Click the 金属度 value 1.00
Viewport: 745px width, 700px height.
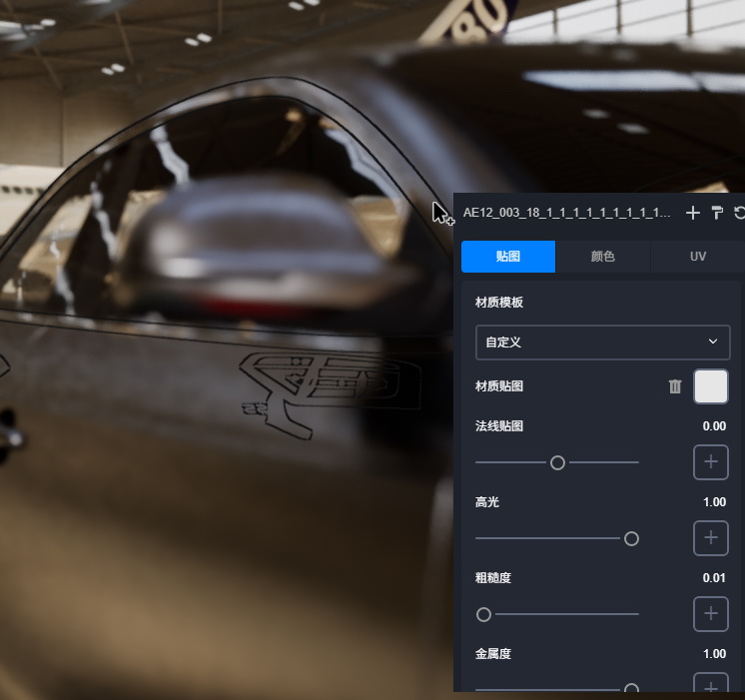715,654
